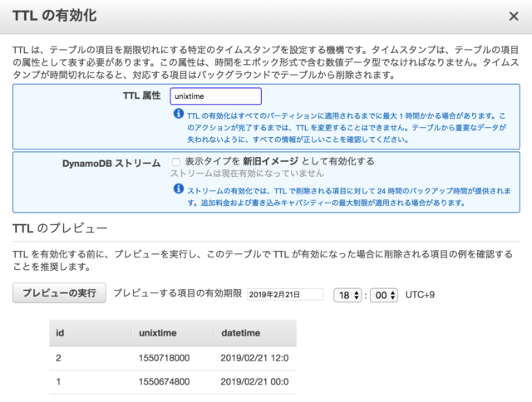Click the 2019/02/21 00:0 datetime cell
Image resolution: width=532 pixels, height=402 pixels.
coord(254,383)
